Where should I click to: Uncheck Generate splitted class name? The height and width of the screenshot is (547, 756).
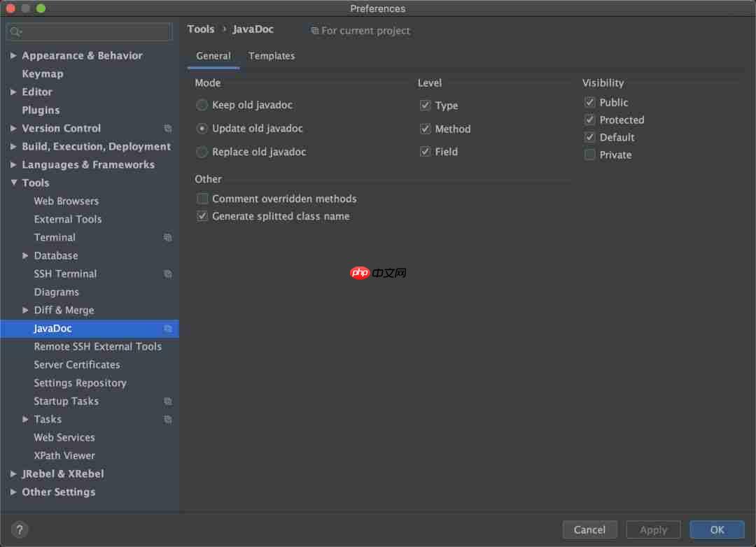(202, 215)
